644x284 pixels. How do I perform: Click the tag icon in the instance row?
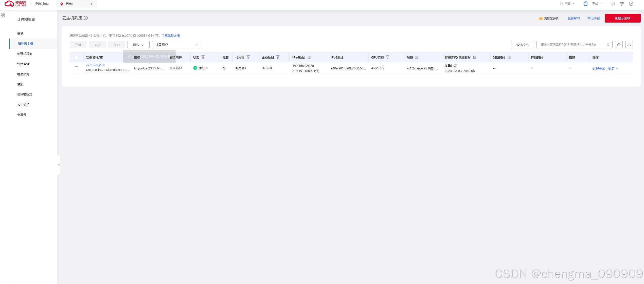point(224,68)
